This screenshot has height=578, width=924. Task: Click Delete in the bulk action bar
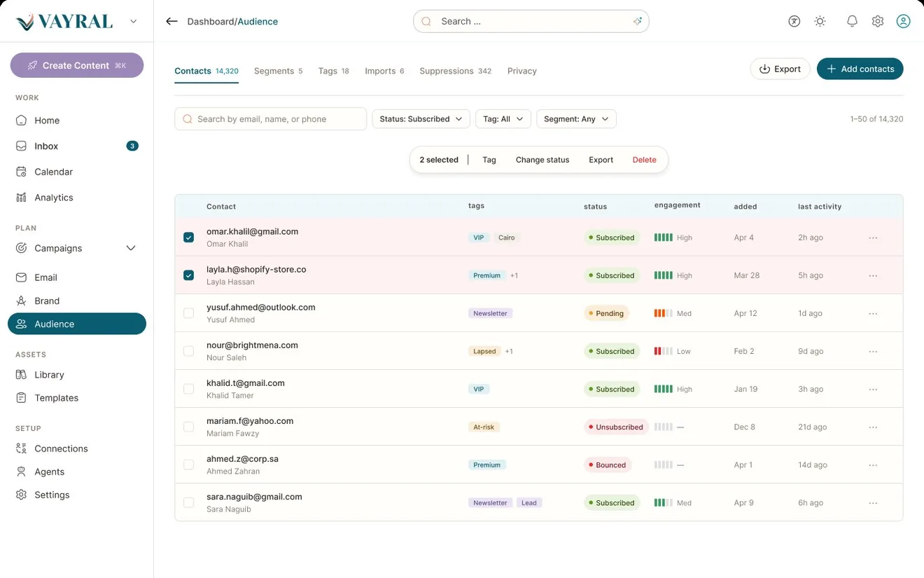[x=644, y=160]
